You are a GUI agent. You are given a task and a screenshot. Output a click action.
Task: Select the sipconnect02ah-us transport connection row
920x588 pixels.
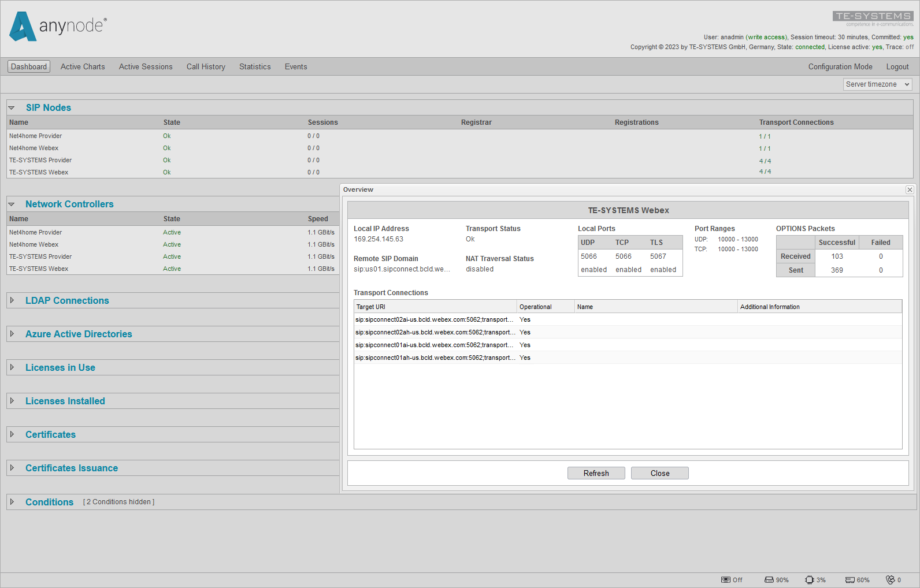coord(628,332)
